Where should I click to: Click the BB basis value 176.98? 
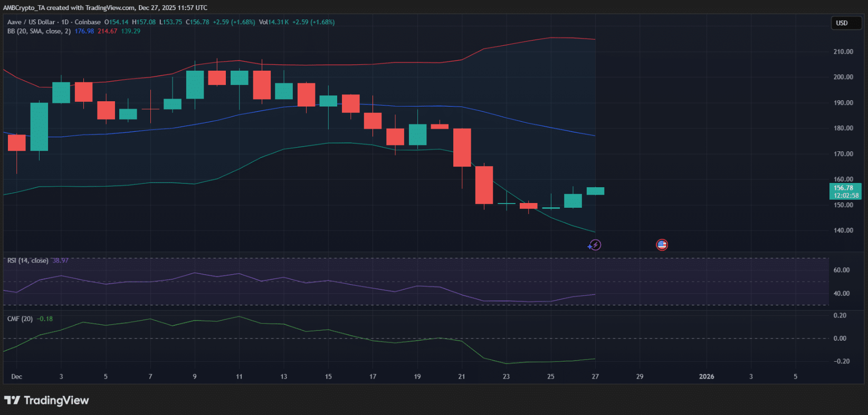tap(84, 31)
